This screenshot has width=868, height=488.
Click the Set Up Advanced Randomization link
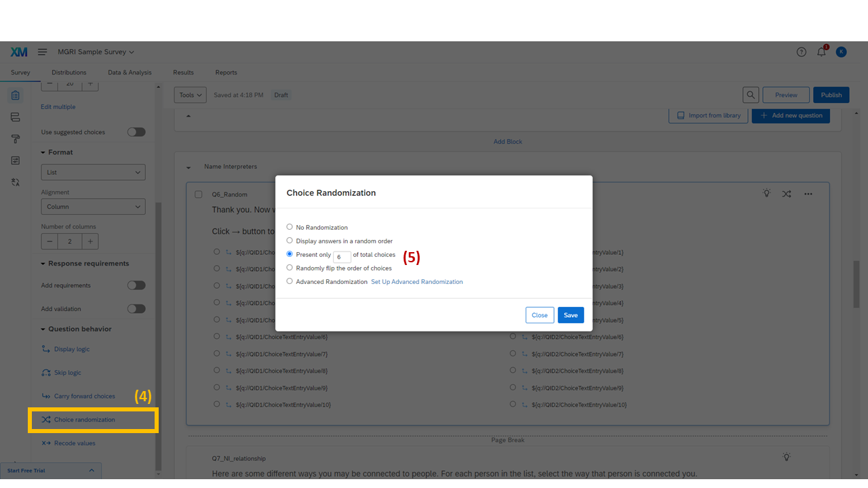coord(416,281)
